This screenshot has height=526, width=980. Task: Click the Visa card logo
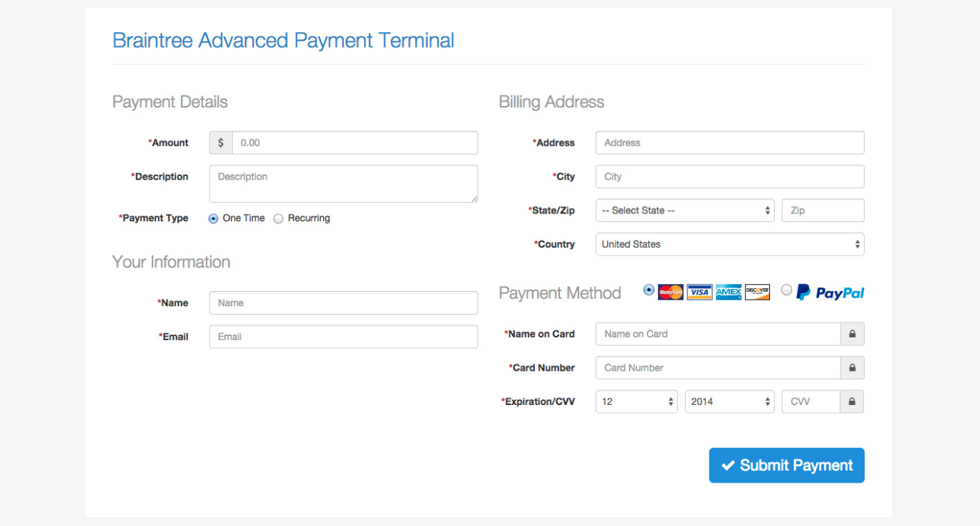[699, 292]
